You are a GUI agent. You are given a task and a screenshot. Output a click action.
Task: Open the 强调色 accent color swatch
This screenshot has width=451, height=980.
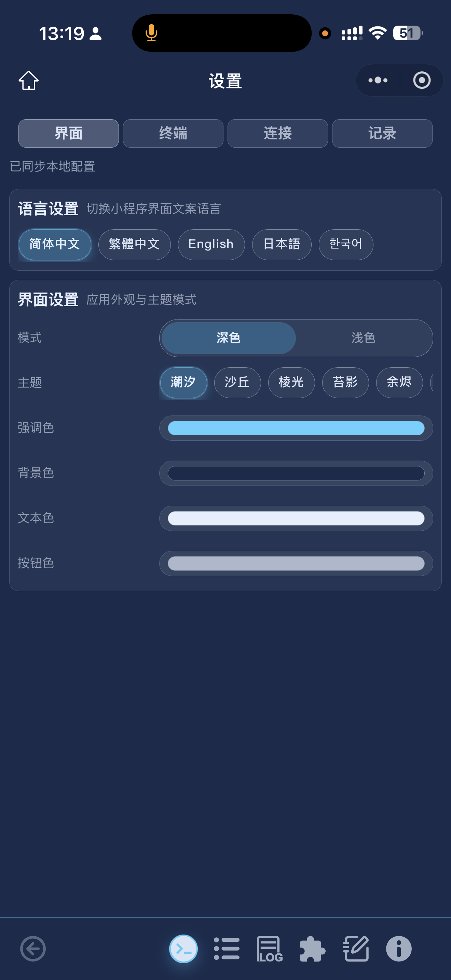(x=296, y=428)
